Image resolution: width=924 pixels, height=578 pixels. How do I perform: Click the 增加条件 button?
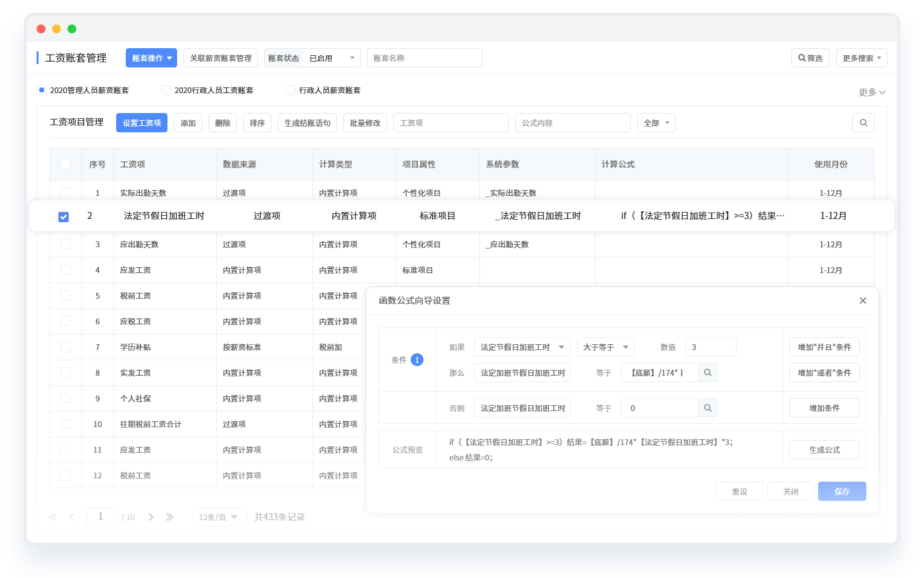[825, 408]
